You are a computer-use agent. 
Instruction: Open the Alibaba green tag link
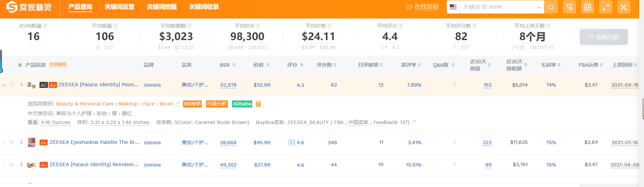coord(242,104)
